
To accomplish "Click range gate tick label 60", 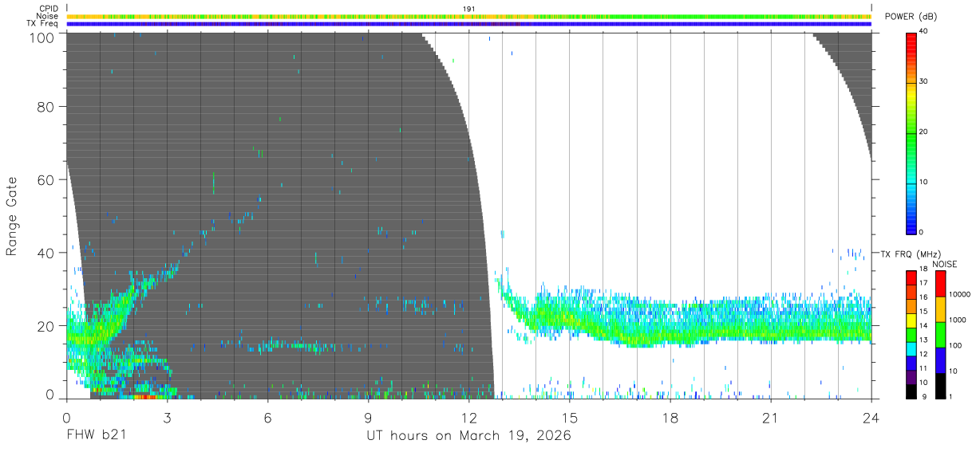I will pos(46,179).
